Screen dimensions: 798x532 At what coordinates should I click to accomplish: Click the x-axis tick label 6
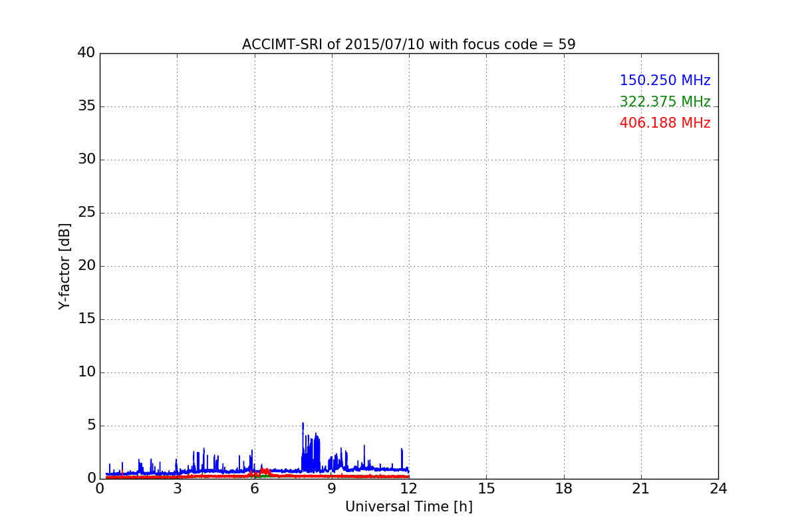[255, 489]
